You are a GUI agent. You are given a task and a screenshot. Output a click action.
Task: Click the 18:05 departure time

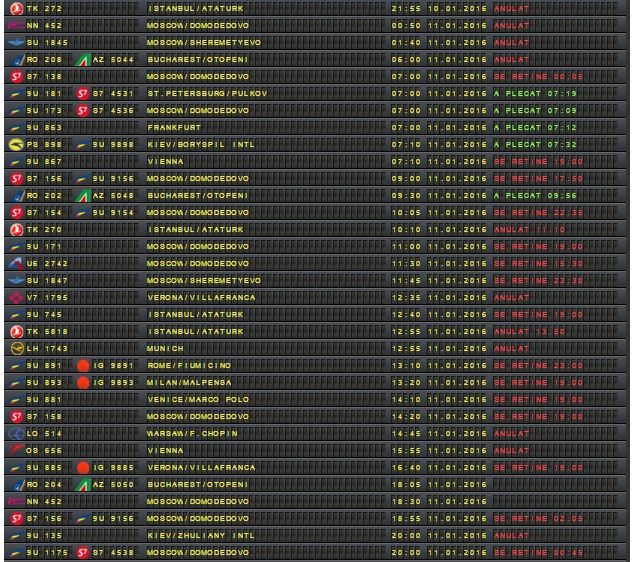pos(406,484)
